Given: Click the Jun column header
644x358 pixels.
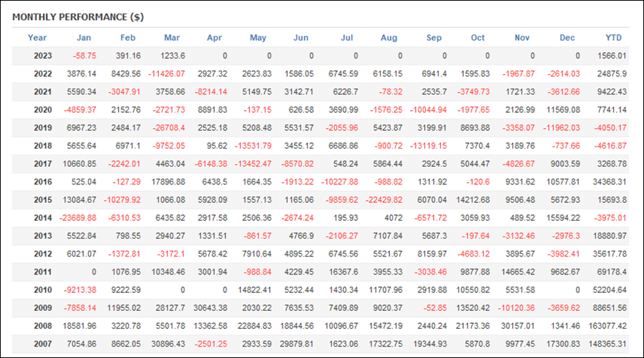Looking at the screenshot, I should (301, 38).
